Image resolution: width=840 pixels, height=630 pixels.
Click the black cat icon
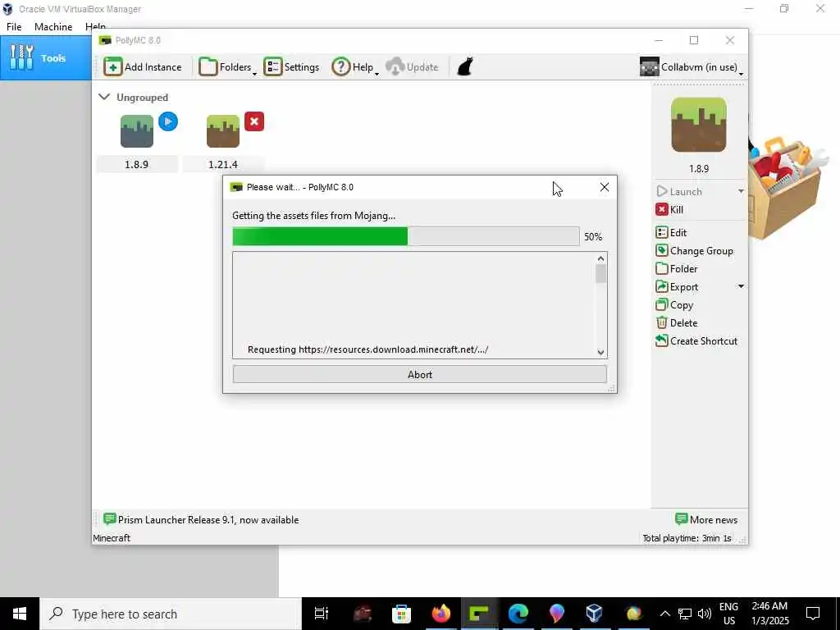(465, 67)
